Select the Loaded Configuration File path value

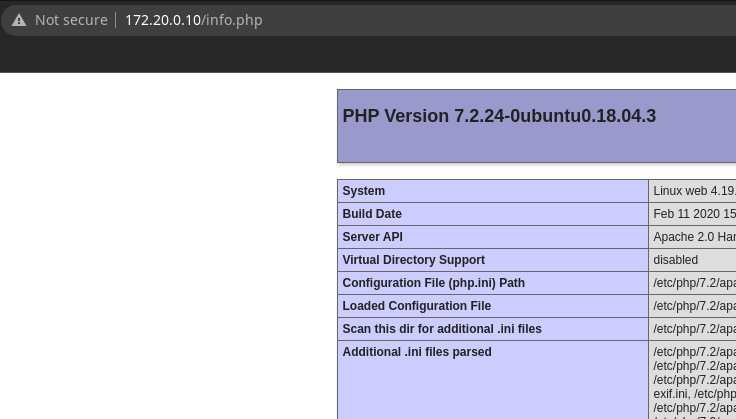(x=693, y=306)
